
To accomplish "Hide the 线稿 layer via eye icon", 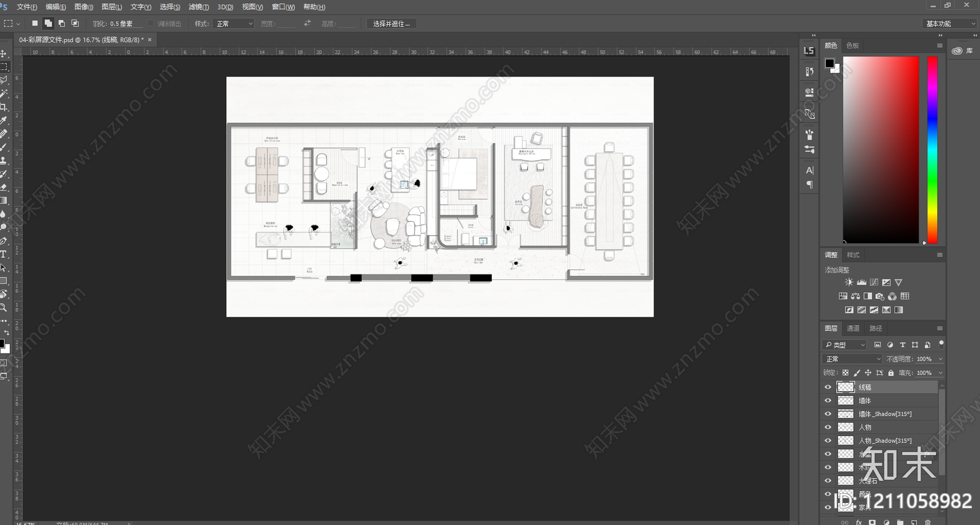I will coord(828,387).
